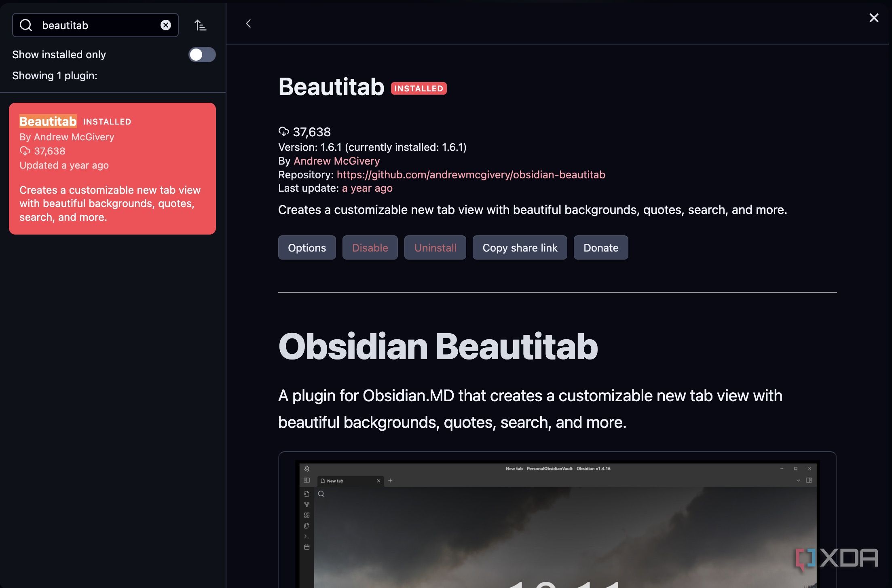Click the INSTALLED badge next to title

(x=419, y=88)
